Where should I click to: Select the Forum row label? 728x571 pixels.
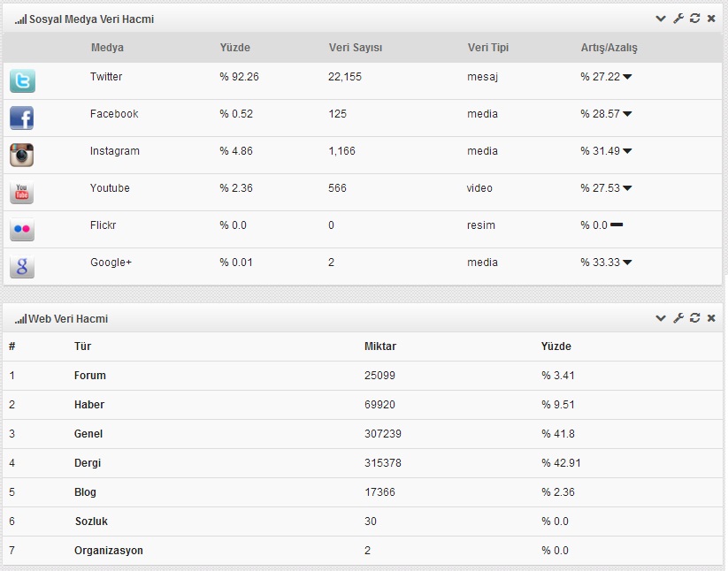tap(89, 376)
